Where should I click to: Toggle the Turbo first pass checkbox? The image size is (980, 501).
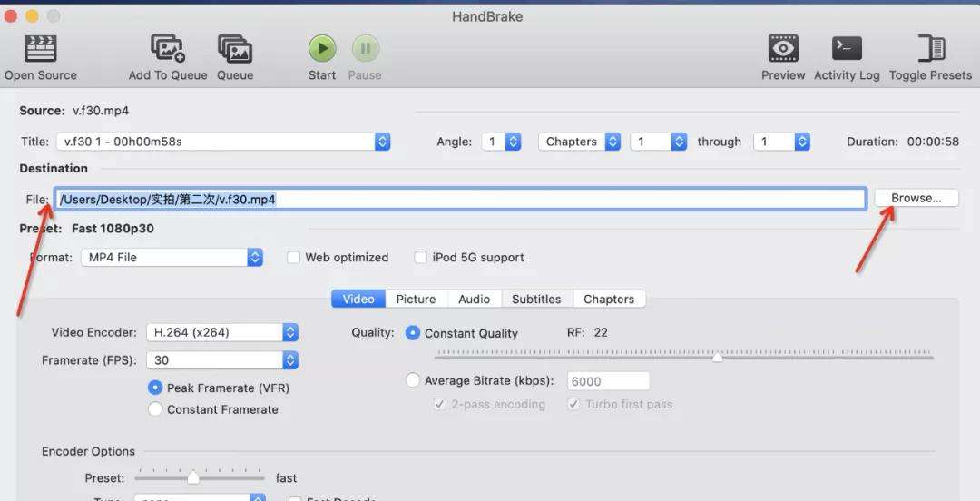573,405
